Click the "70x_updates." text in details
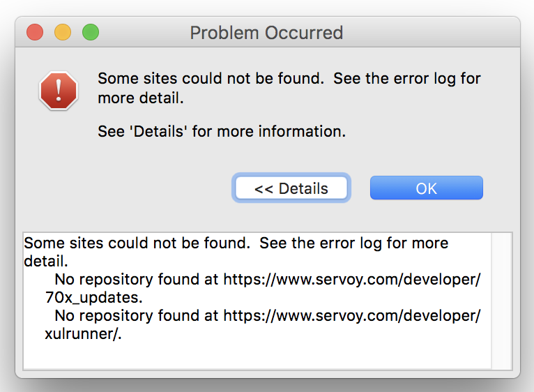Screen dimensions: 534x392 coord(93,298)
